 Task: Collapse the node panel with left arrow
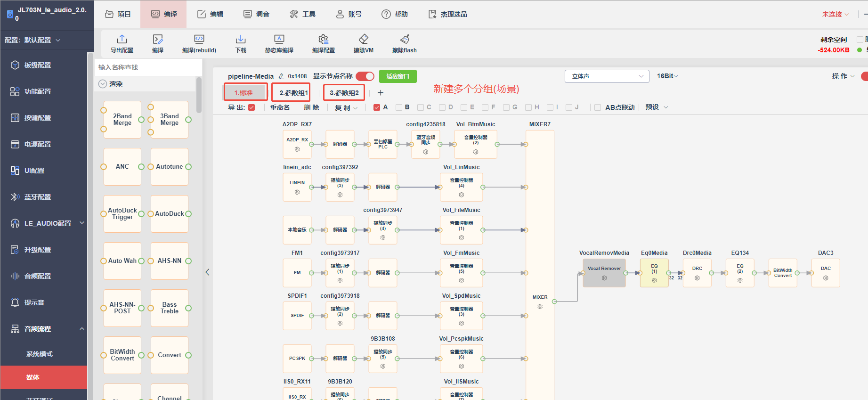pos(207,272)
